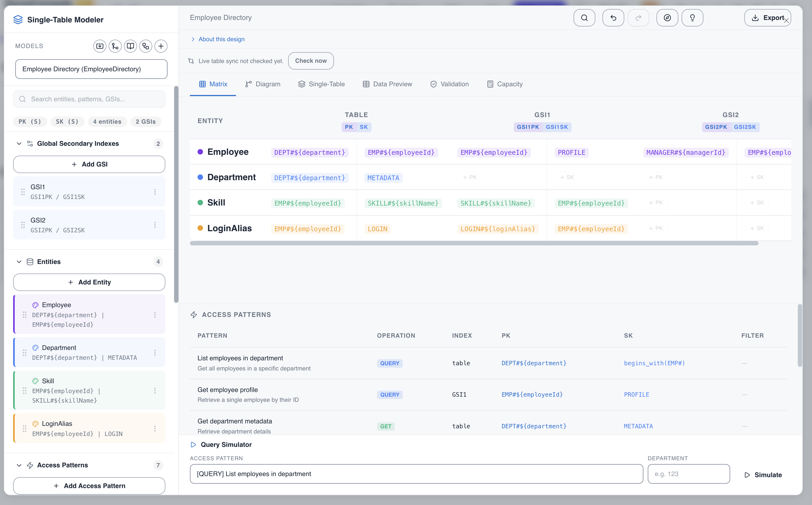
Task: Click the linked squares icon beside MODELS
Action: (146, 46)
